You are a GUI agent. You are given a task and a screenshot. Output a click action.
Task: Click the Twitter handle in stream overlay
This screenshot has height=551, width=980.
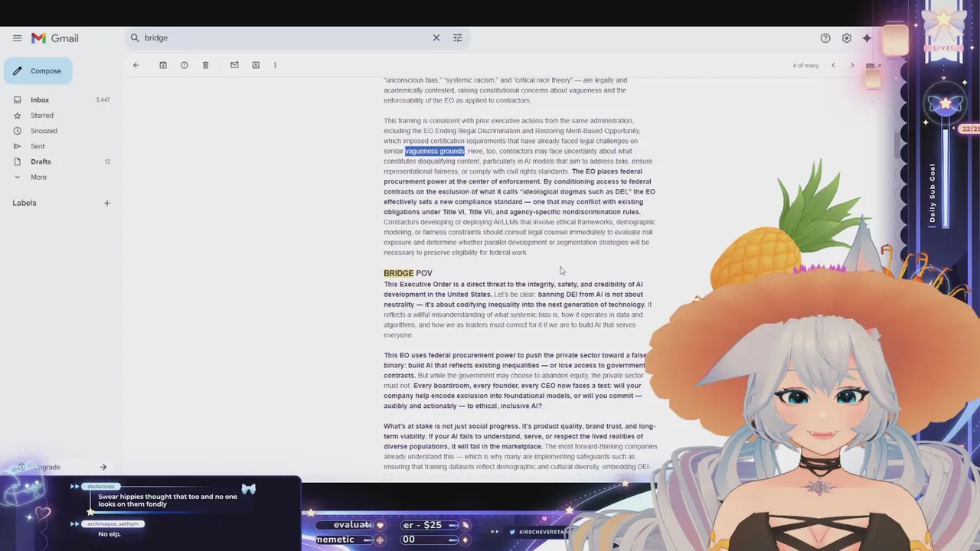click(544, 532)
